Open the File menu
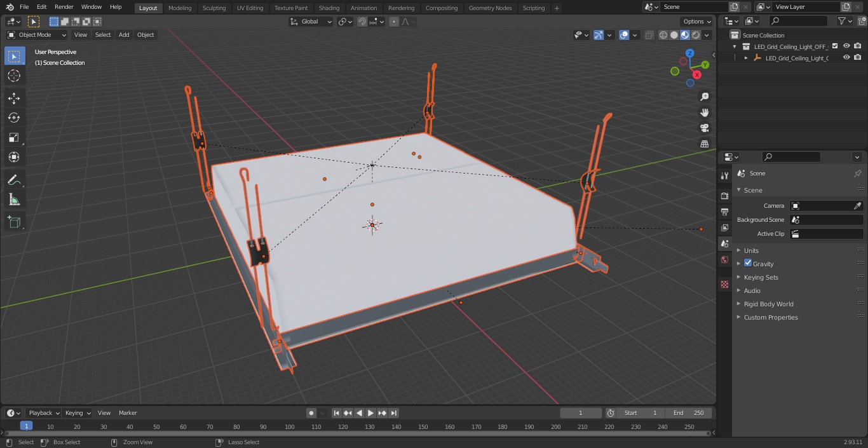Image resolution: width=868 pixels, height=448 pixels. coord(24,7)
